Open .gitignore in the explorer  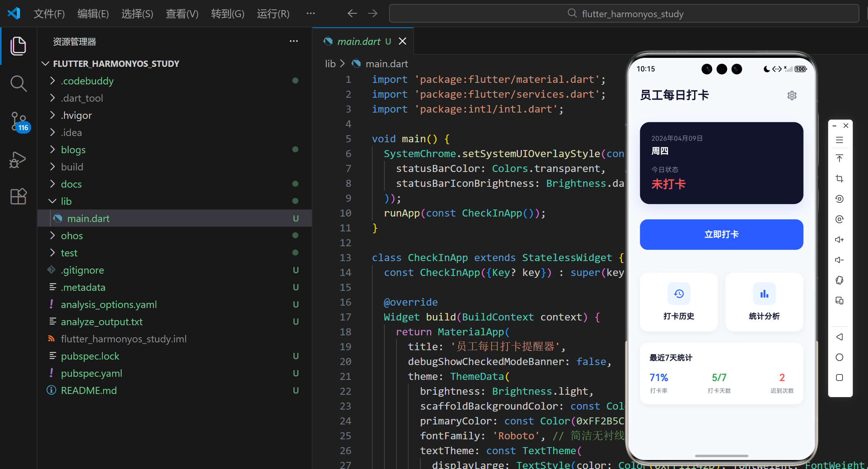click(175, 270)
